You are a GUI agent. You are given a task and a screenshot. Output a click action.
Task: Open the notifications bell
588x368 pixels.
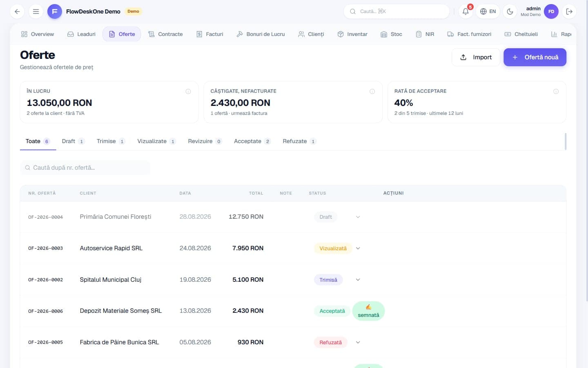[465, 11]
